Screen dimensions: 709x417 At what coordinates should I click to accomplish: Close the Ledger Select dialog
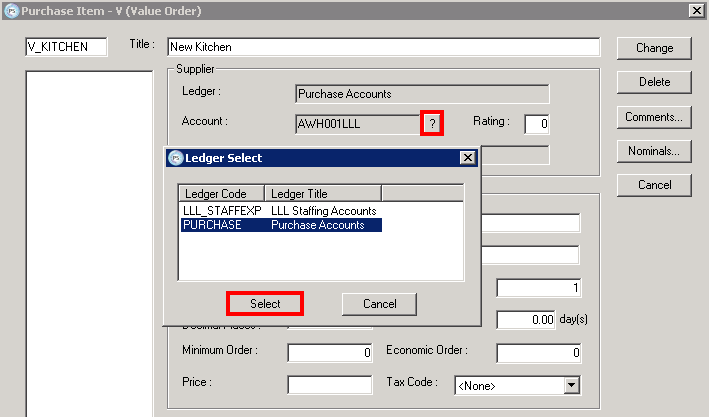point(466,158)
